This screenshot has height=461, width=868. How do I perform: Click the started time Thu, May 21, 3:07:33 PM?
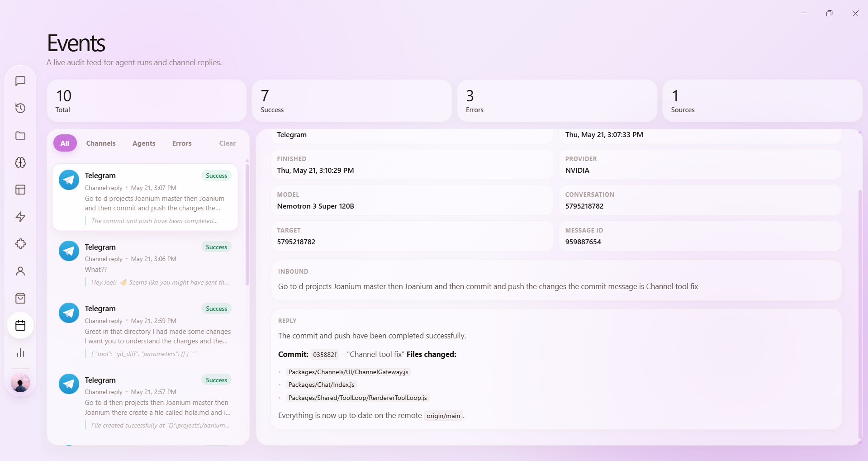pyautogui.click(x=604, y=135)
